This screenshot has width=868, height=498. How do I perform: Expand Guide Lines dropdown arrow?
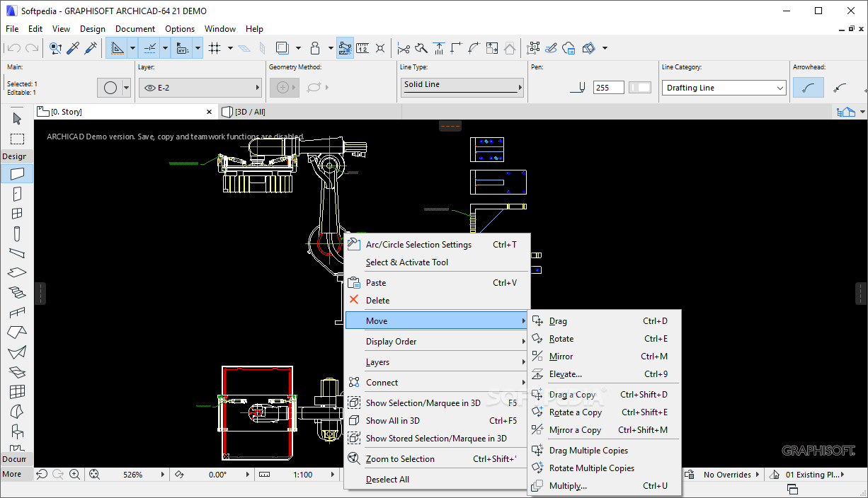132,48
